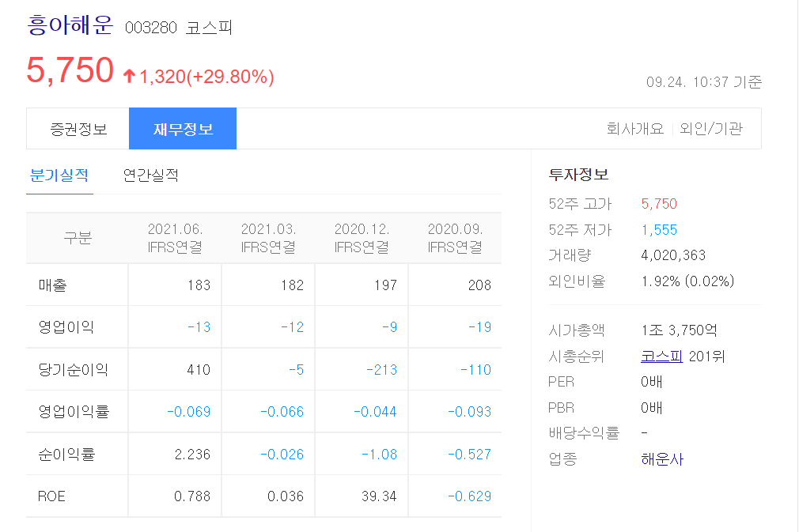
Task: Click the PBR value 0배
Action: (x=652, y=408)
